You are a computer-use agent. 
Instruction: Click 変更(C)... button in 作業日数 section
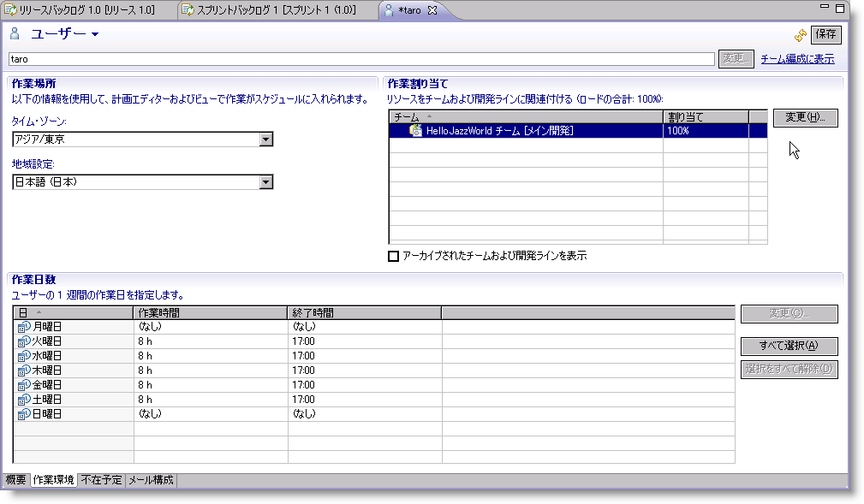point(789,313)
